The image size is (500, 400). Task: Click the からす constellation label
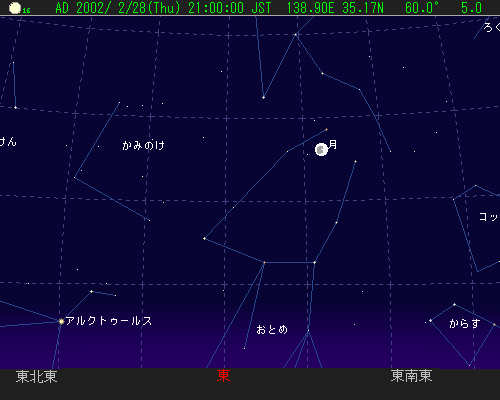tap(465, 323)
